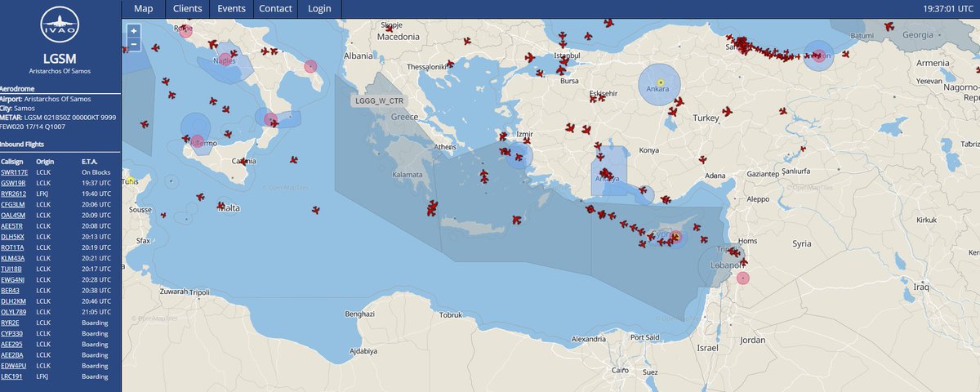Open flight CYP330 details
980x392 pixels.
12,333
